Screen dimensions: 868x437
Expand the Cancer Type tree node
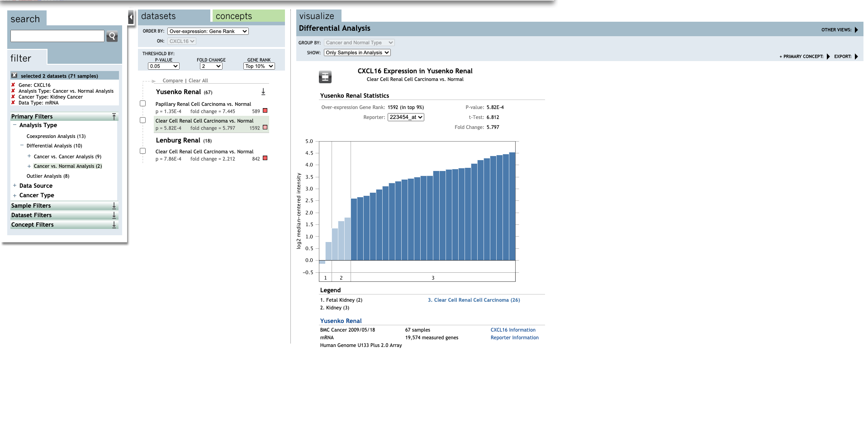tap(14, 195)
